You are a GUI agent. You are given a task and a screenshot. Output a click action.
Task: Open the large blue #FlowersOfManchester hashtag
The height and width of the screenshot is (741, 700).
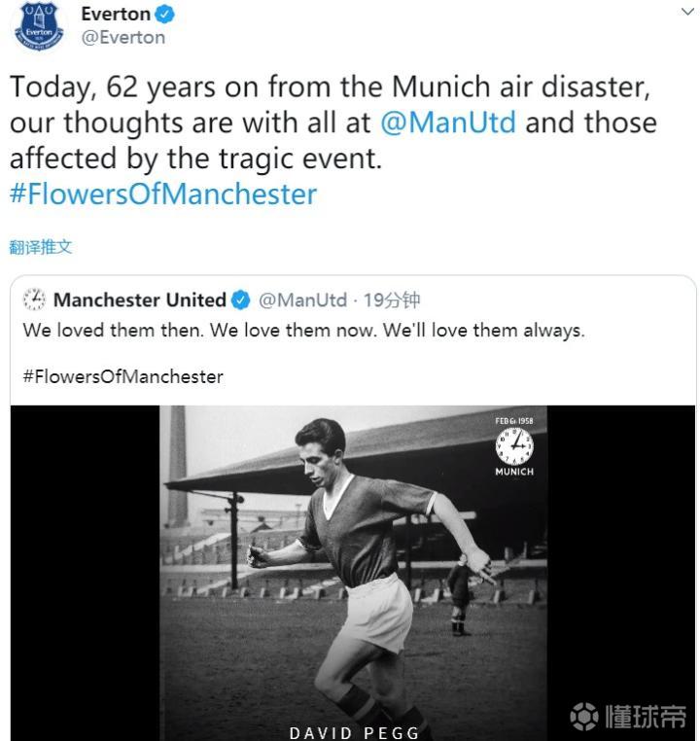tap(163, 194)
